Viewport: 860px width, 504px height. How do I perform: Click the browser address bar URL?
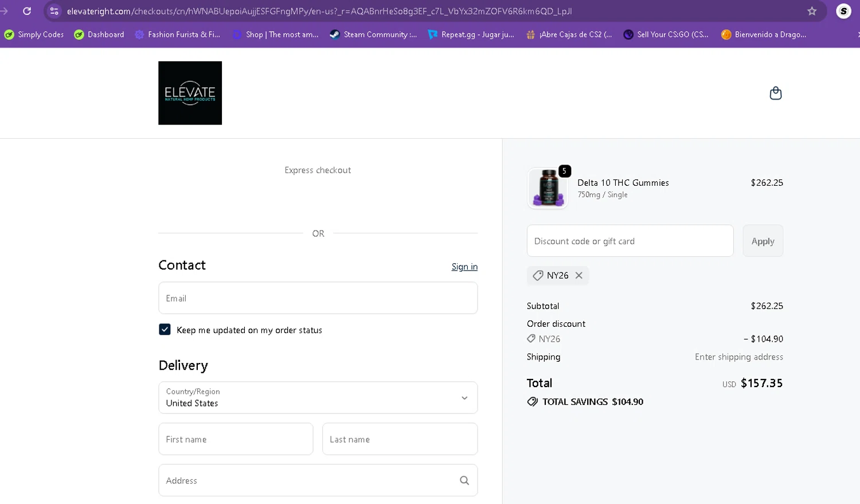coord(319,11)
